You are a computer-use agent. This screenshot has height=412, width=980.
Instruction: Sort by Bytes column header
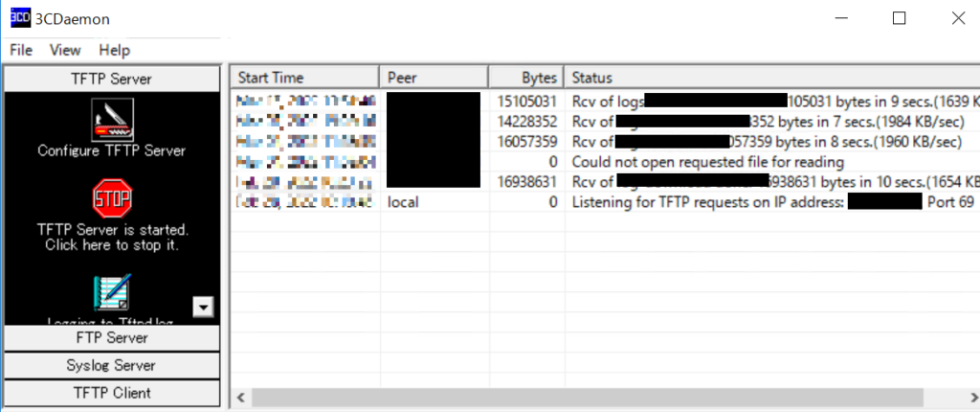[x=527, y=78]
